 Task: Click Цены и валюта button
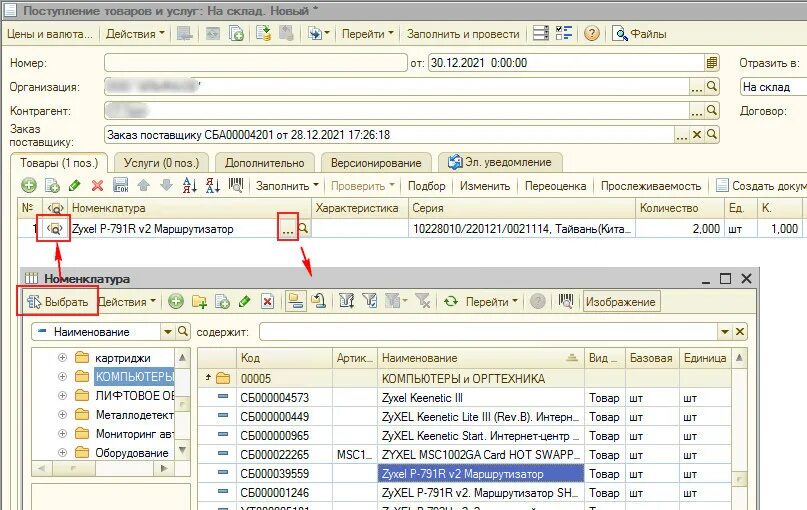(x=50, y=34)
